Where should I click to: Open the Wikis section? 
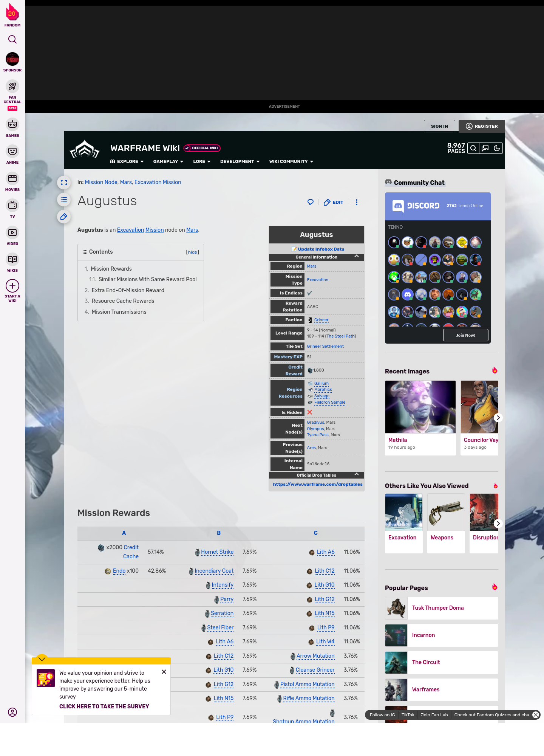coord(12,263)
